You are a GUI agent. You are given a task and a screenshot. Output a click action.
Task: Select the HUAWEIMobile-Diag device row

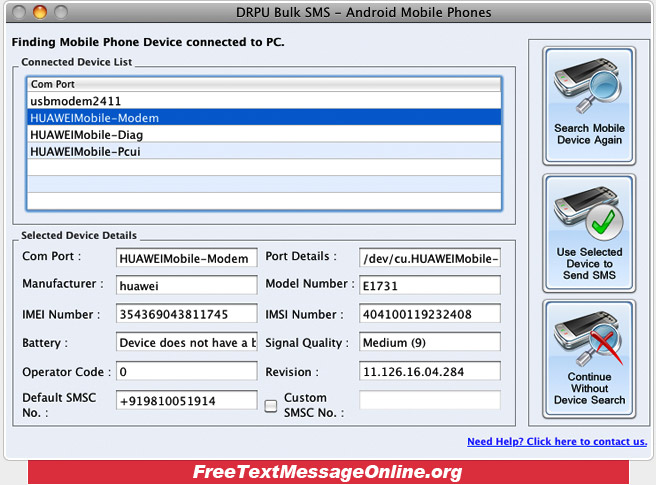tap(264, 134)
